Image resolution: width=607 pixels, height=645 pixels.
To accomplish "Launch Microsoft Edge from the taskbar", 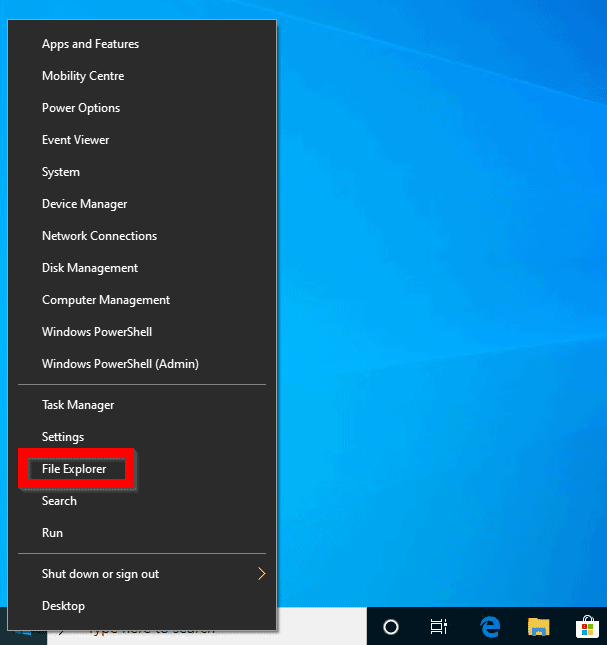I will (490, 627).
